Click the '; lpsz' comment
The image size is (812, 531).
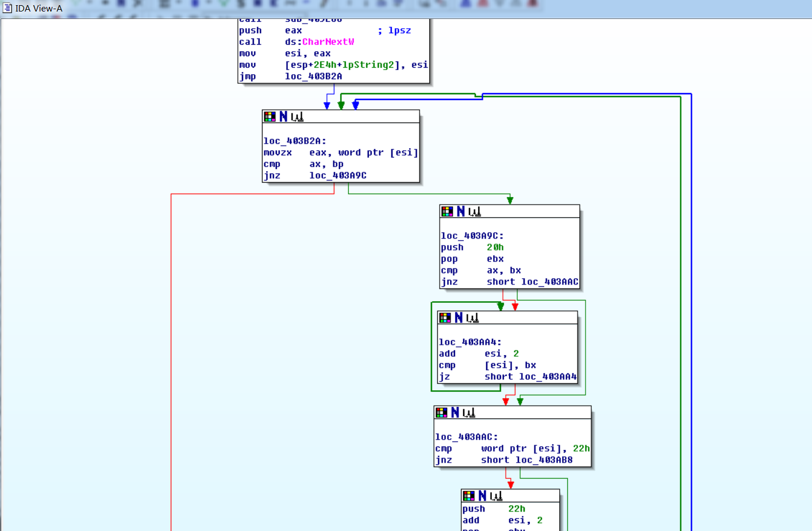394,30
